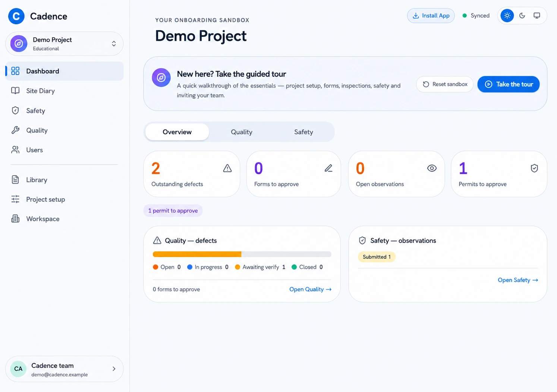This screenshot has width=557, height=392.
Task: Click the Cadence logo icon
Action: tap(16, 16)
